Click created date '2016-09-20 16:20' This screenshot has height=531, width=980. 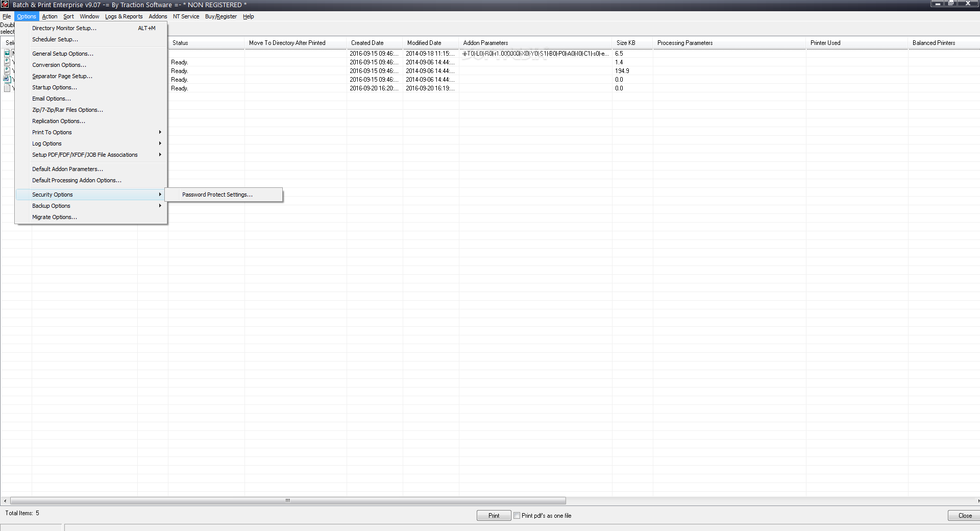pyautogui.click(x=374, y=88)
